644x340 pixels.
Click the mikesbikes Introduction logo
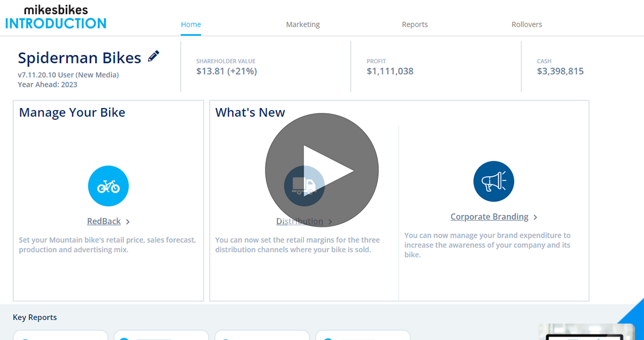[x=56, y=17]
